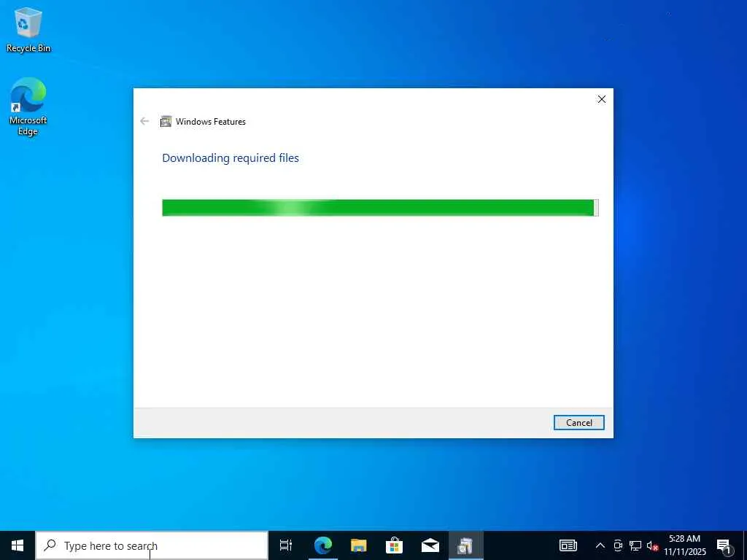This screenshot has height=560, width=747.
Task: Cancel the Windows Features download
Action: click(x=578, y=422)
